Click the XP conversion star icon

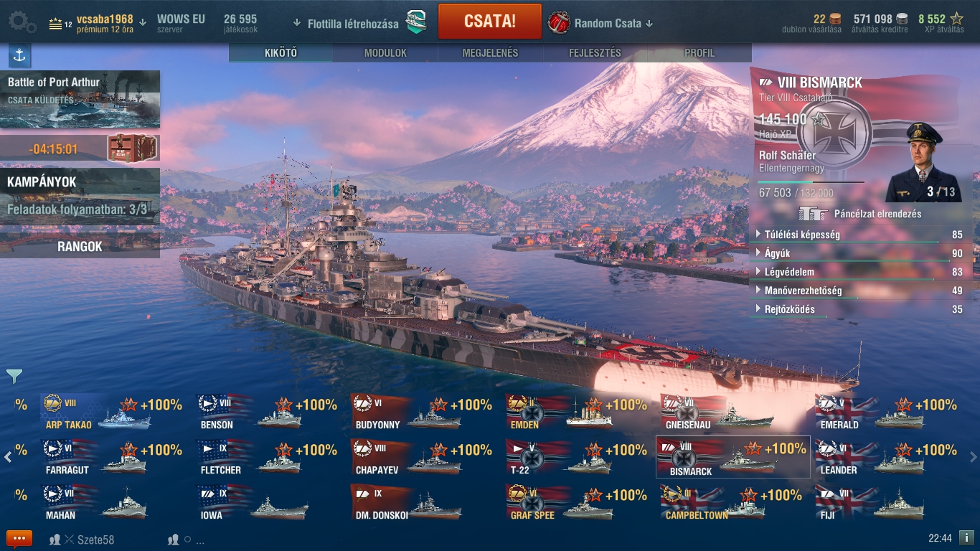[x=956, y=19]
